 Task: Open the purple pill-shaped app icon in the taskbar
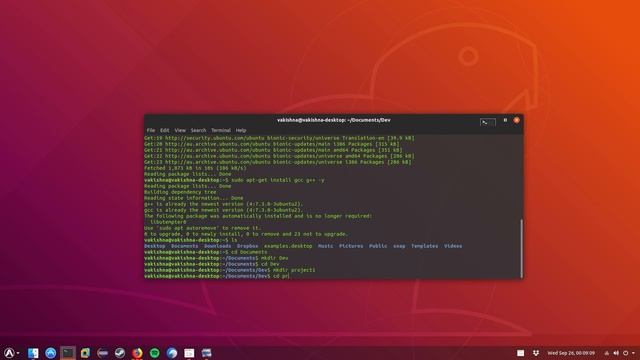tap(102, 353)
